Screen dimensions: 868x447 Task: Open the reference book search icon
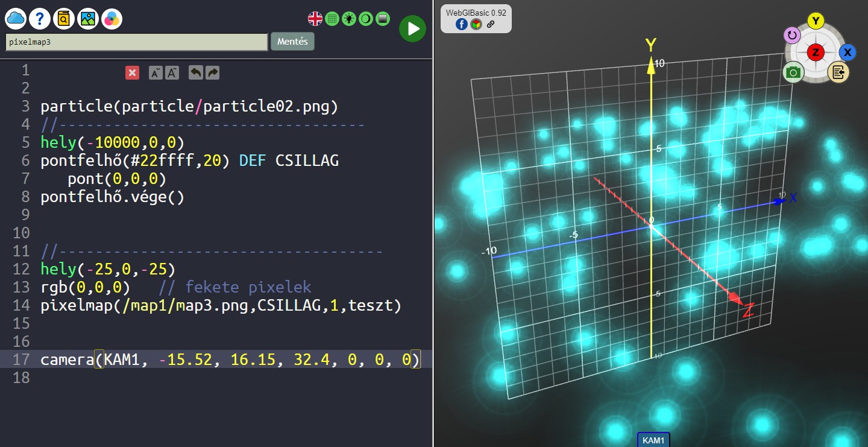63,19
